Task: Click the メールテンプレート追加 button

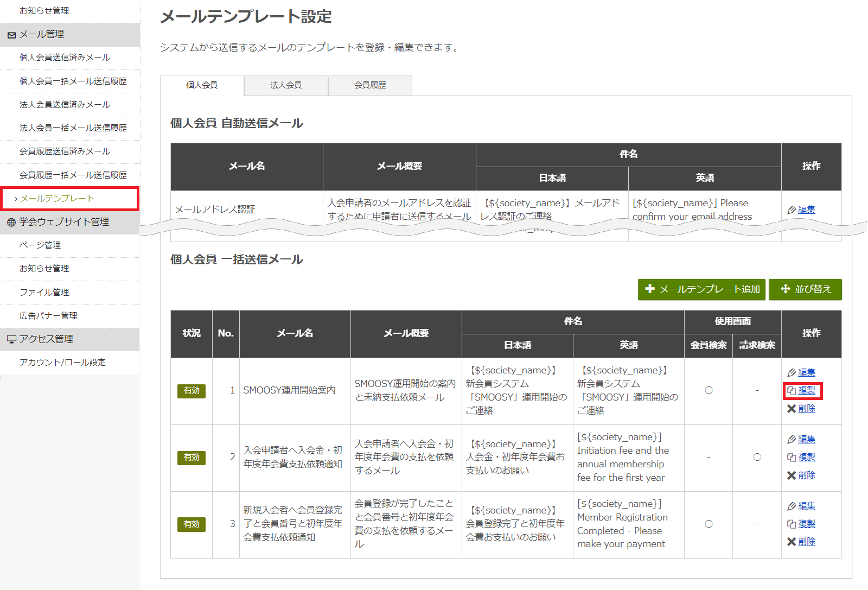Action: [701, 289]
